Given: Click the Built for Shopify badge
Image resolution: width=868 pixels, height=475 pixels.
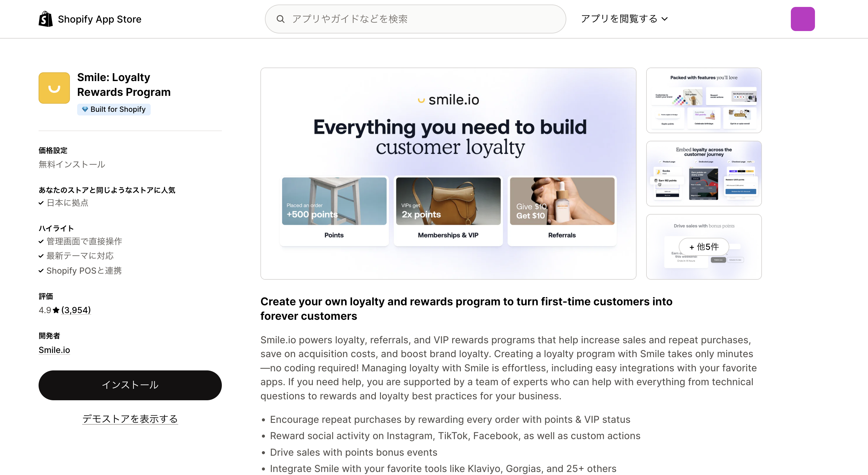Looking at the screenshot, I should [x=114, y=109].
